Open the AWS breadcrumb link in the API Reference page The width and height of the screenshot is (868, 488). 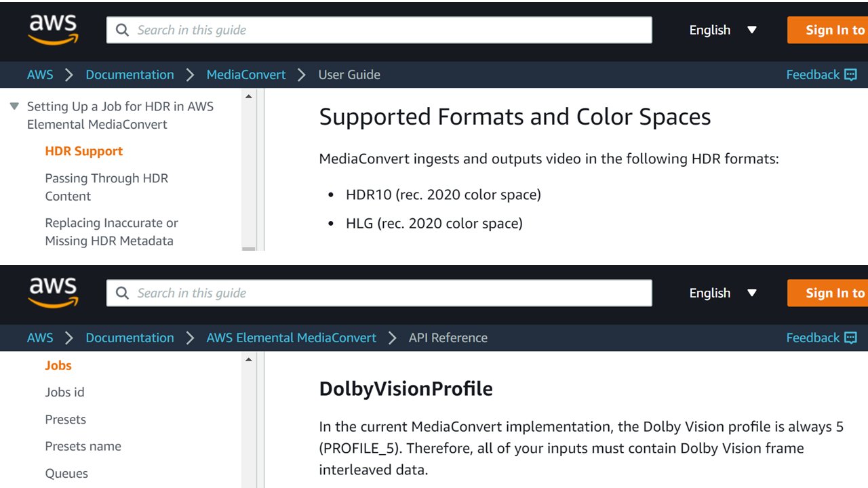click(40, 338)
